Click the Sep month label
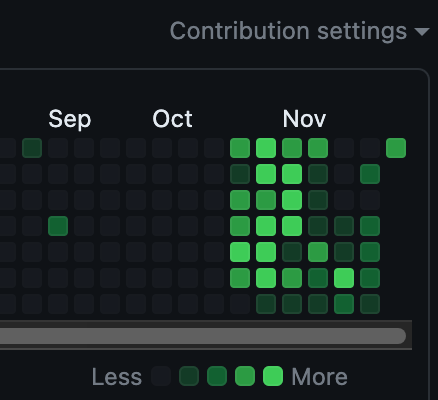The width and height of the screenshot is (438, 400). tap(70, 119)
